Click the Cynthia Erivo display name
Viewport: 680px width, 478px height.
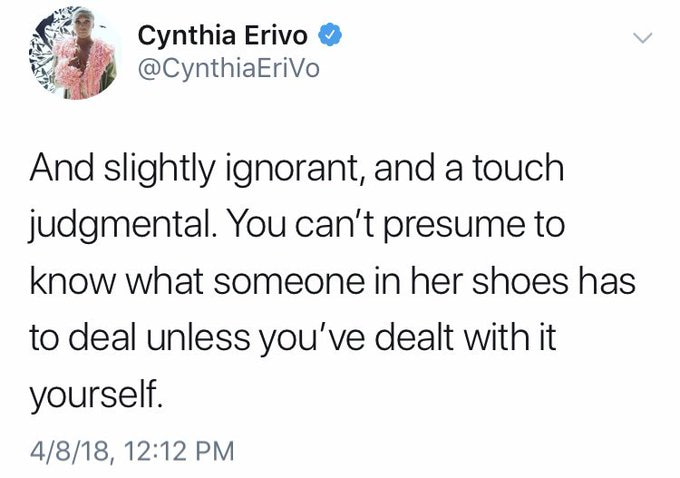pos(223,37)
